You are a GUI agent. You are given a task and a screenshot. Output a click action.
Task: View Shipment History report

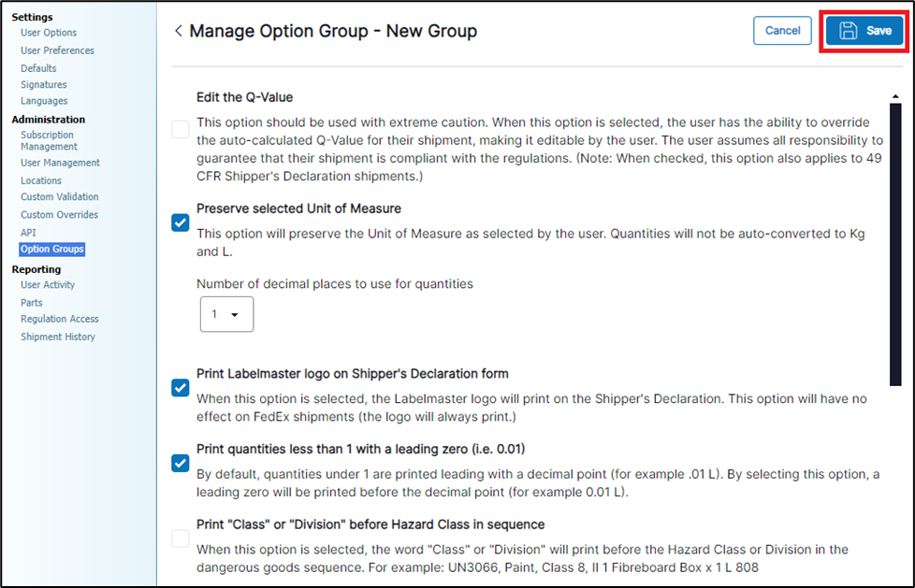tap(58, 337)
